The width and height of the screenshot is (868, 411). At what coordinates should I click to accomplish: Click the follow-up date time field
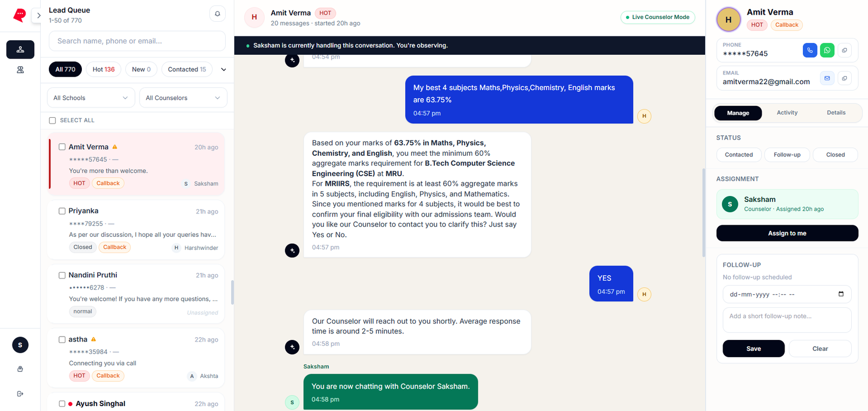(x=787, y=294)
